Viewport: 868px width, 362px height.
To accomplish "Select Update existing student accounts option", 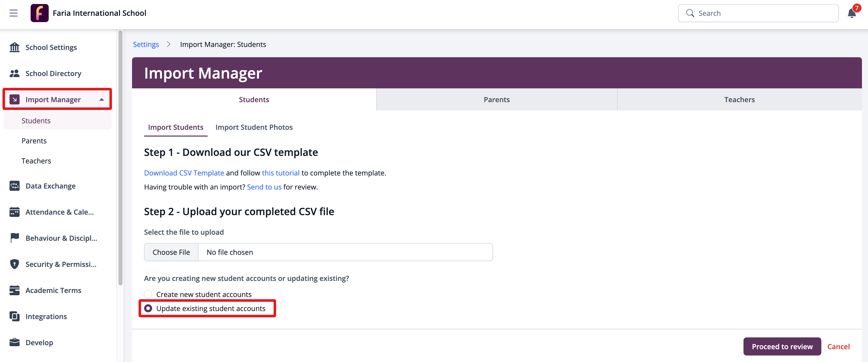I will click(148, 309).
